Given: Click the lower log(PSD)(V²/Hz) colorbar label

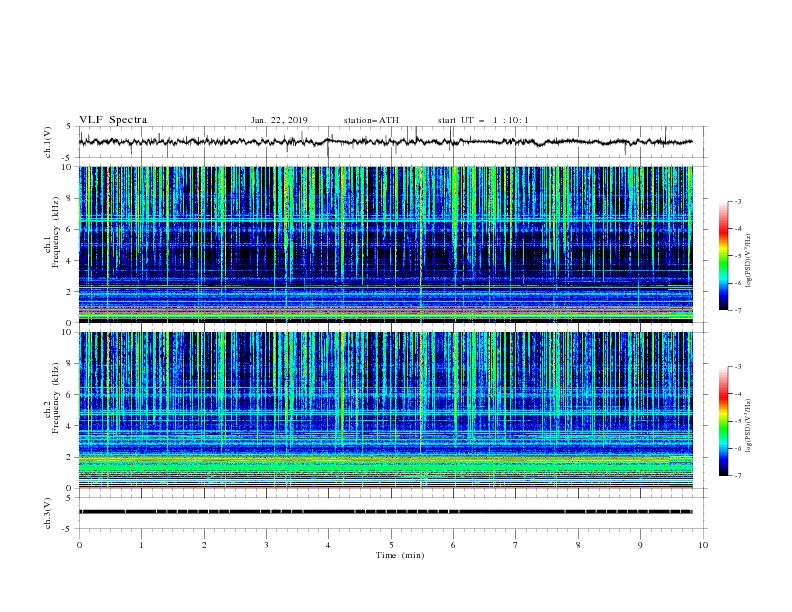Looking at the screenshot, I should point(748,425).
